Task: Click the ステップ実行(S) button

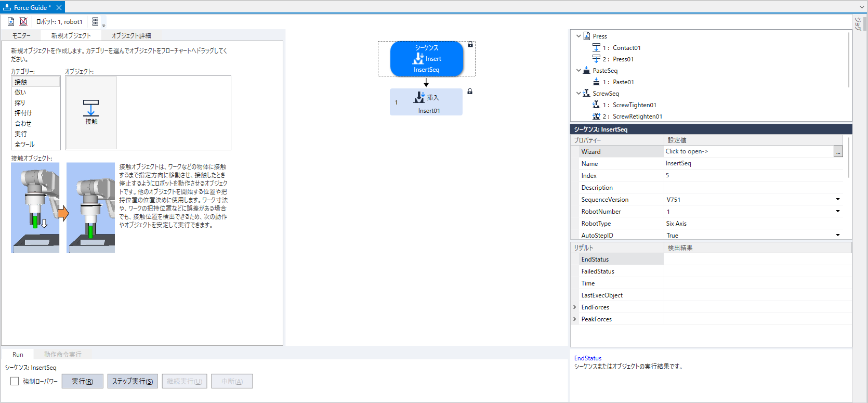Action: (133, 381)
